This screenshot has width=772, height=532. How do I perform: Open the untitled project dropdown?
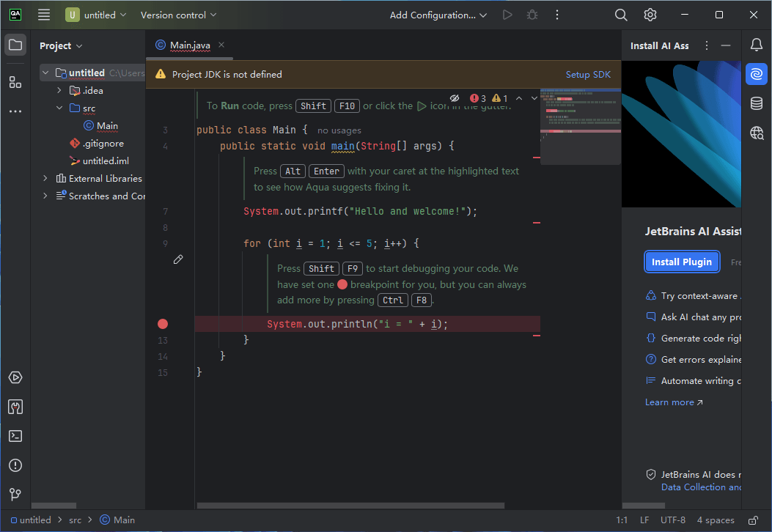(96, 15)
